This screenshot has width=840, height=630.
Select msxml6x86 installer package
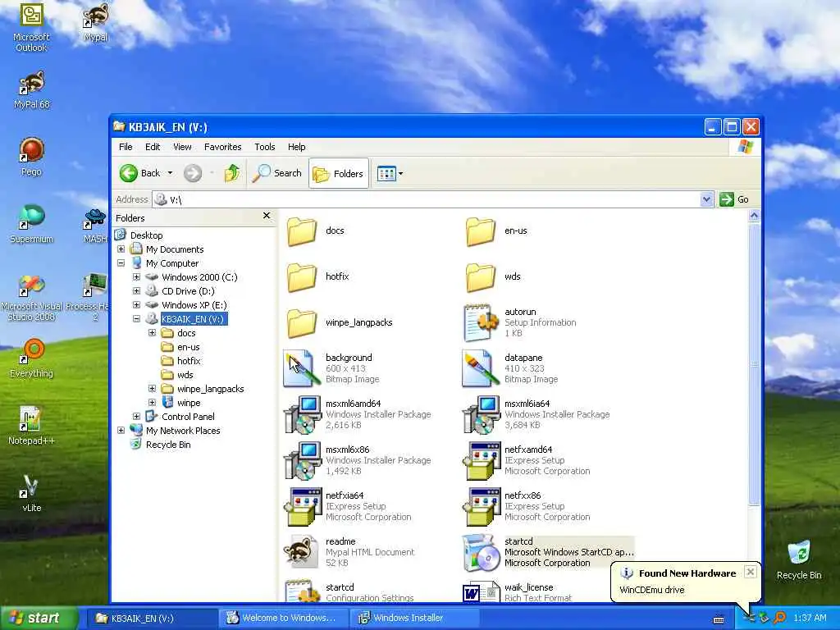click(x=302, y=460)
